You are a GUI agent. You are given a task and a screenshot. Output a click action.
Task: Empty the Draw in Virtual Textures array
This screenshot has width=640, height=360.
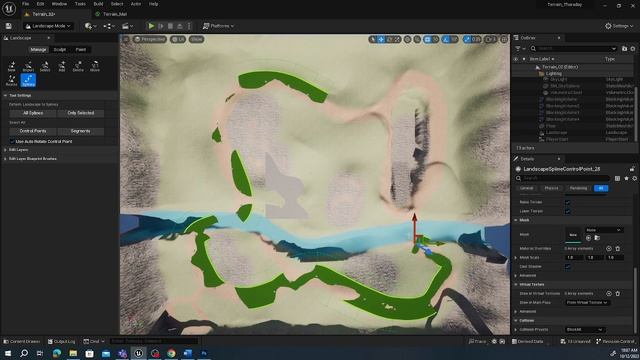618,293
